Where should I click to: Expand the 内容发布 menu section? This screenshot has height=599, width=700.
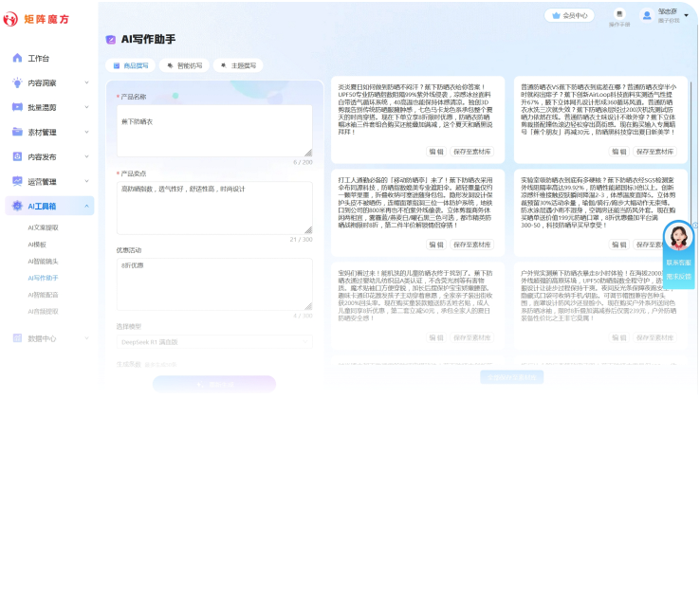coord(84,156)
